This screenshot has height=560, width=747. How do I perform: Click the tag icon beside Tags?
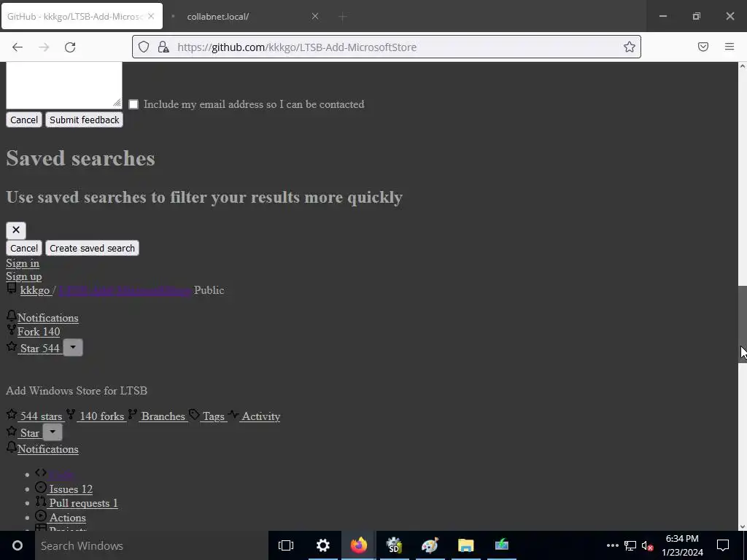tap(194, 414)
